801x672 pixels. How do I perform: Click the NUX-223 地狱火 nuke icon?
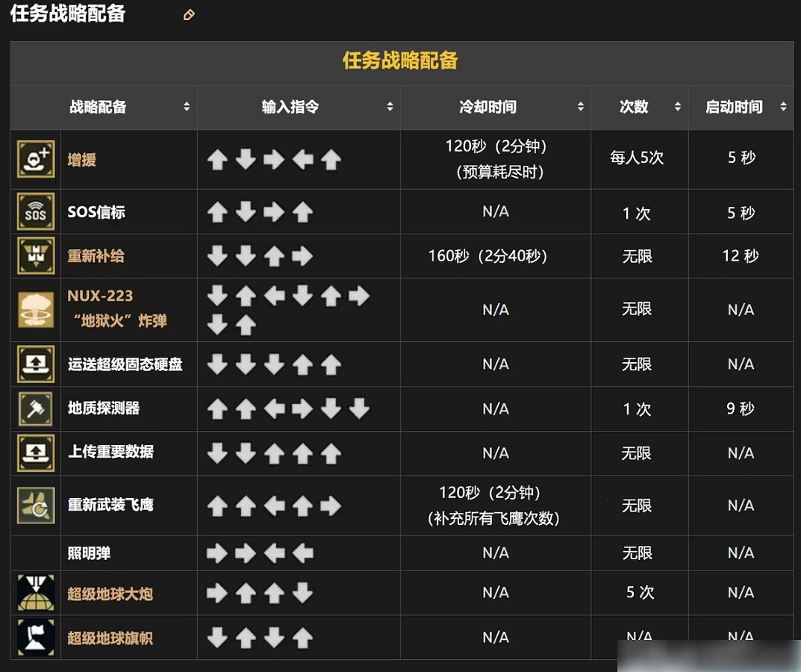point(34,309)
